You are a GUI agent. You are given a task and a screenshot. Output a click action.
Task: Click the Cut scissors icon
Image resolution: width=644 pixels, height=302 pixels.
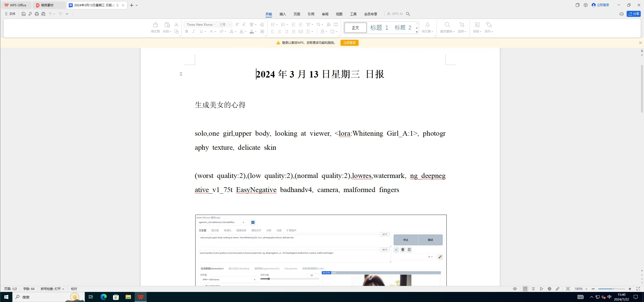(176, 24)
